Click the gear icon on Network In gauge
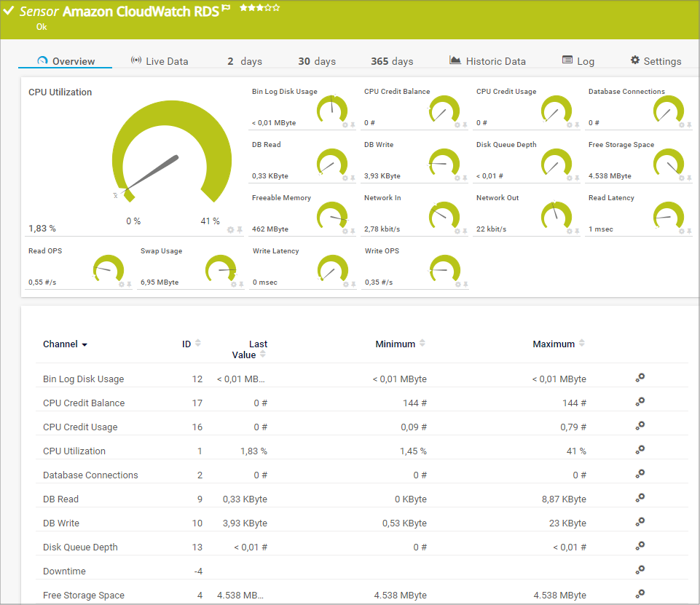Screen dimensions: 700x605 (457, 232)
